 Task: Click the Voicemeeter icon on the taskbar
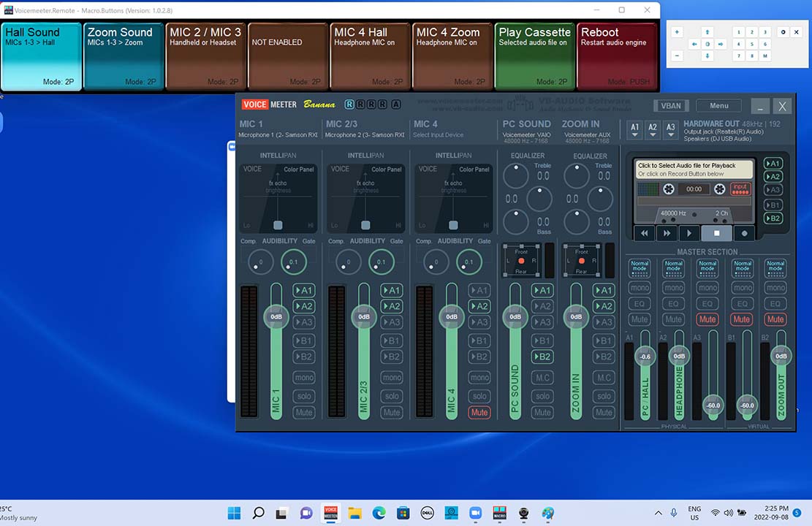[x=330, y=513]
